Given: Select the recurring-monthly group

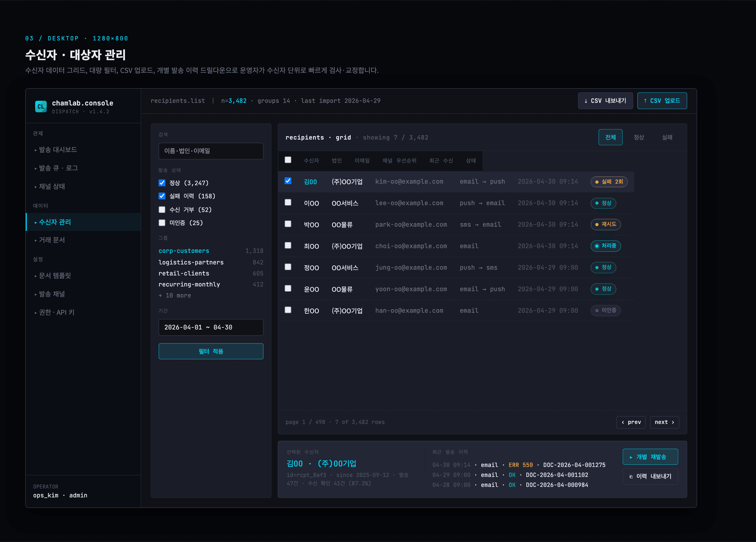Looking at the screenshot, I should point(211,284).
